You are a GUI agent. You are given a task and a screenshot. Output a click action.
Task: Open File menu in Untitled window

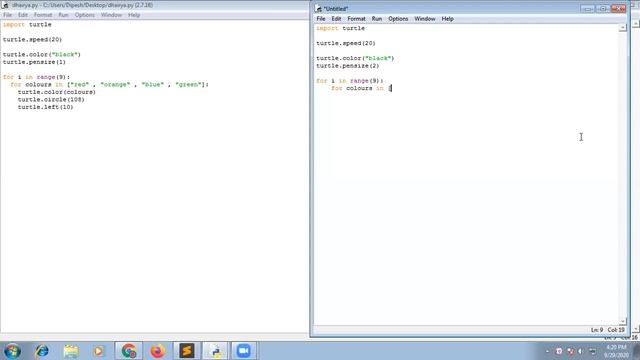[x=321, y=19]
